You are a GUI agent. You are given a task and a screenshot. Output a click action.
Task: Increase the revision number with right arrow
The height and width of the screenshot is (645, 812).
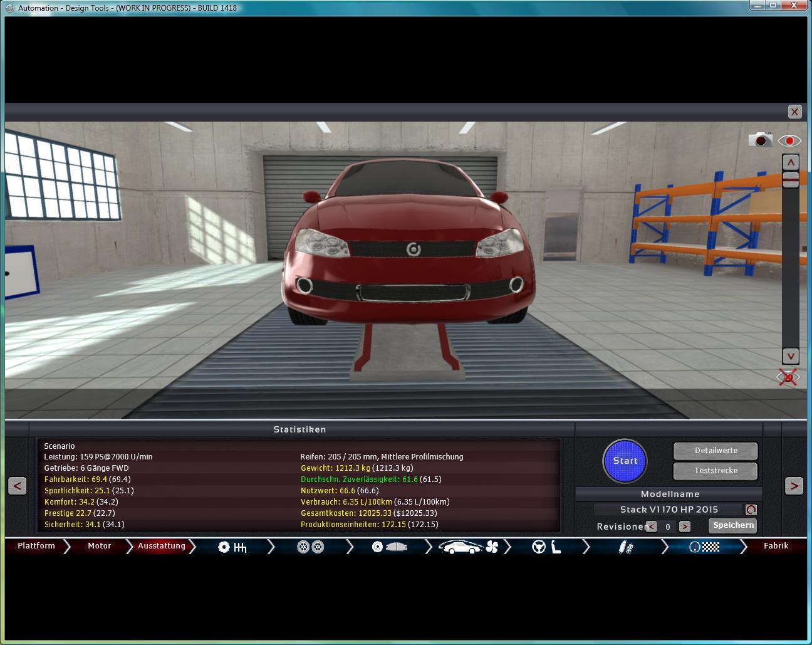pyautogui.click(x=685, y=527)
